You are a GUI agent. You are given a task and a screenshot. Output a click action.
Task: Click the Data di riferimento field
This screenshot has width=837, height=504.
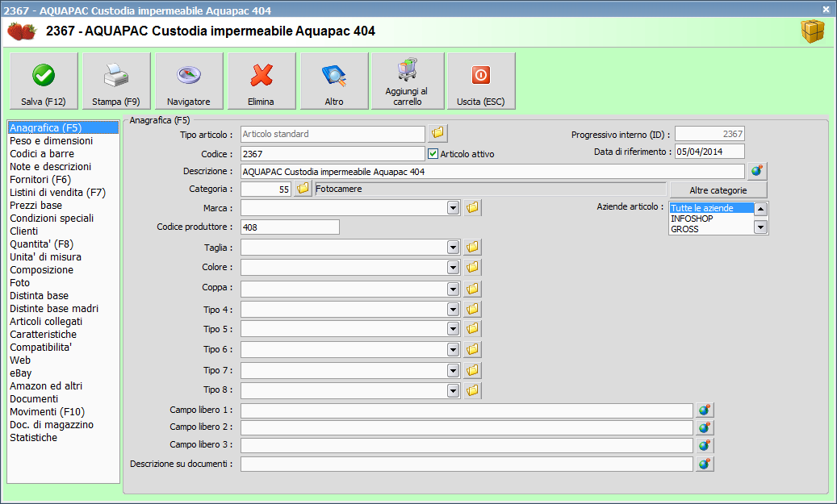coord(709,152)
